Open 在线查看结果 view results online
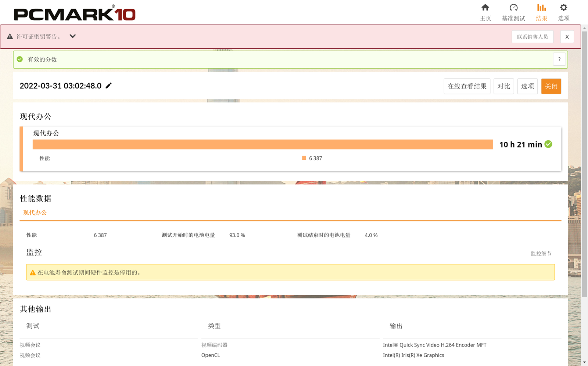The image size is (588, 366). [467, 86]
